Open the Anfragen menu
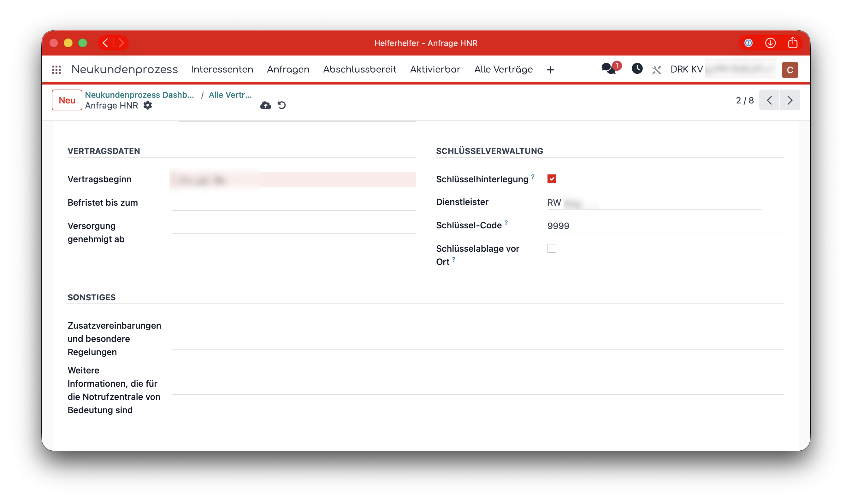 pyautogui.click(x=288, y=70)
